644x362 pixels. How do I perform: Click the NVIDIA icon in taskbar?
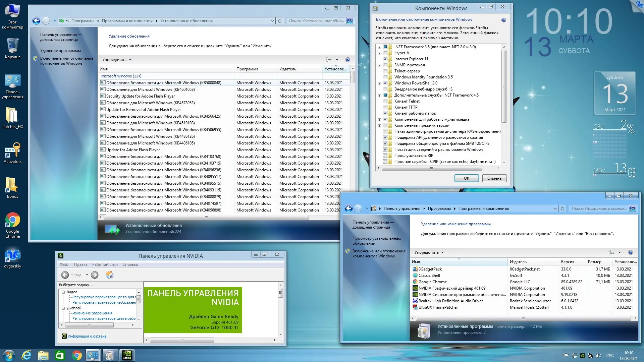[x=127, y=355]
